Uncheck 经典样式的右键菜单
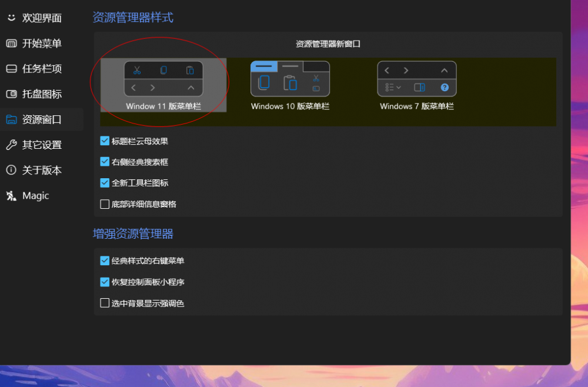 pyautogui.click(x=105, y=261)
